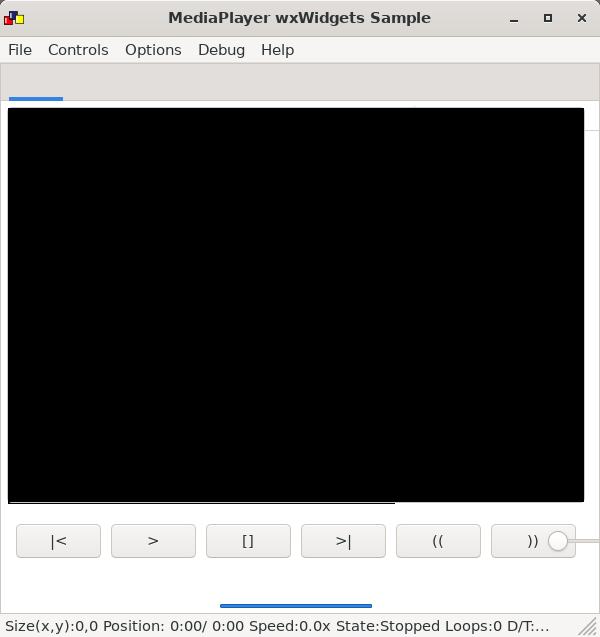Screen dimensions: 600x637
Task: Maximize the MediaPlayer window
Action: pyautogui.click(x=548, y=18)
